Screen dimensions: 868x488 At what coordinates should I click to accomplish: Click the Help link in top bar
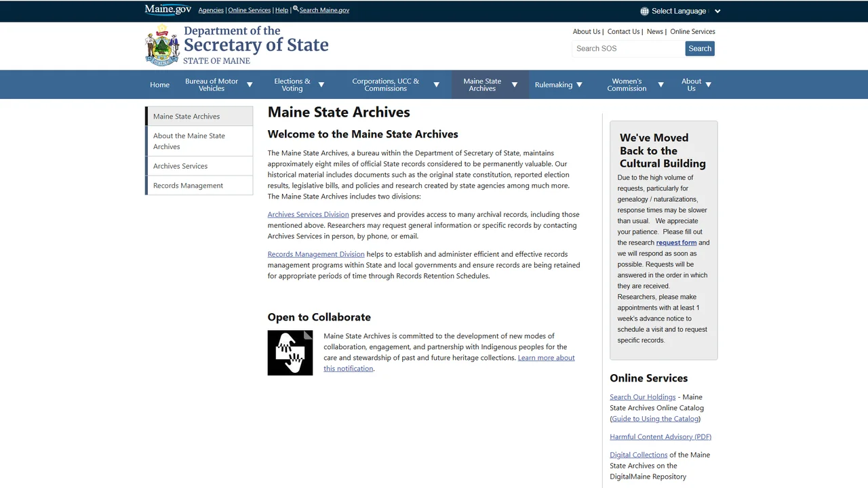(281, 10)
